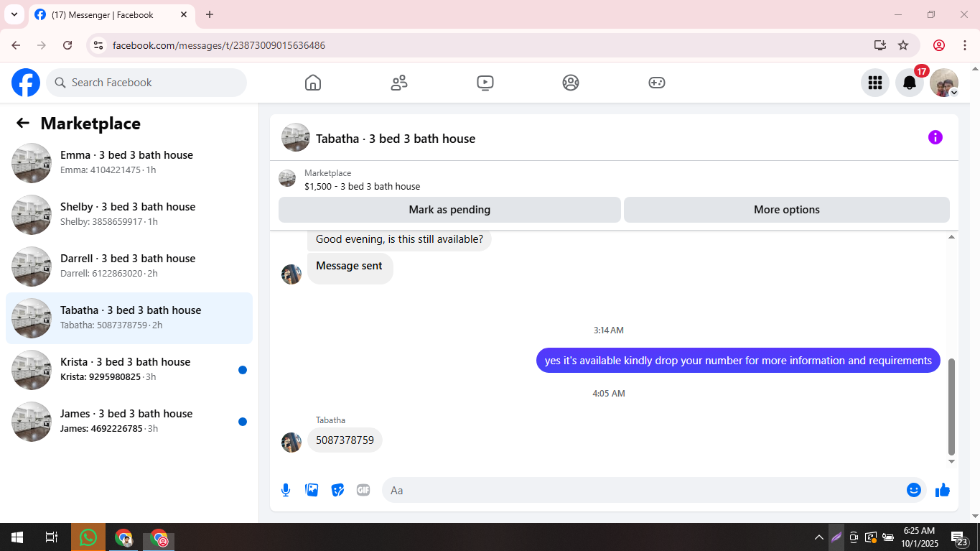Open the Video (Watch) icon
This screenshot has width=980, height=551.
(485, 83)
